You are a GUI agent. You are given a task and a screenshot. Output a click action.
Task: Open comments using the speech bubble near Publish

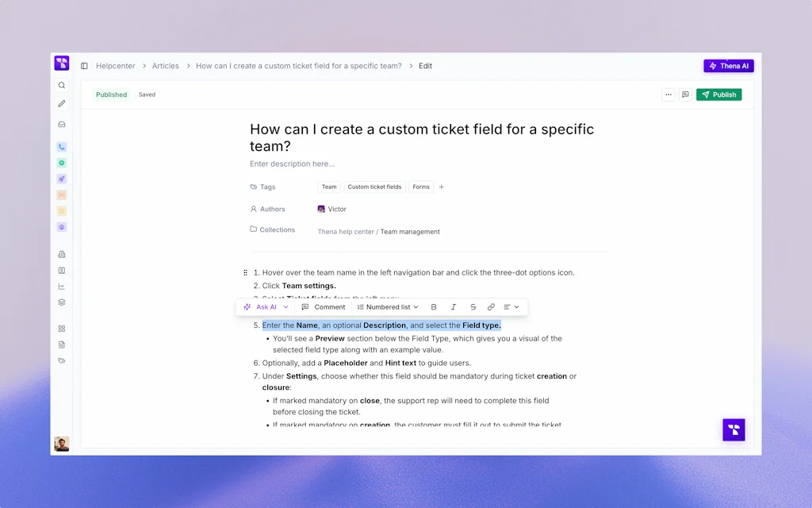point(684,94)
